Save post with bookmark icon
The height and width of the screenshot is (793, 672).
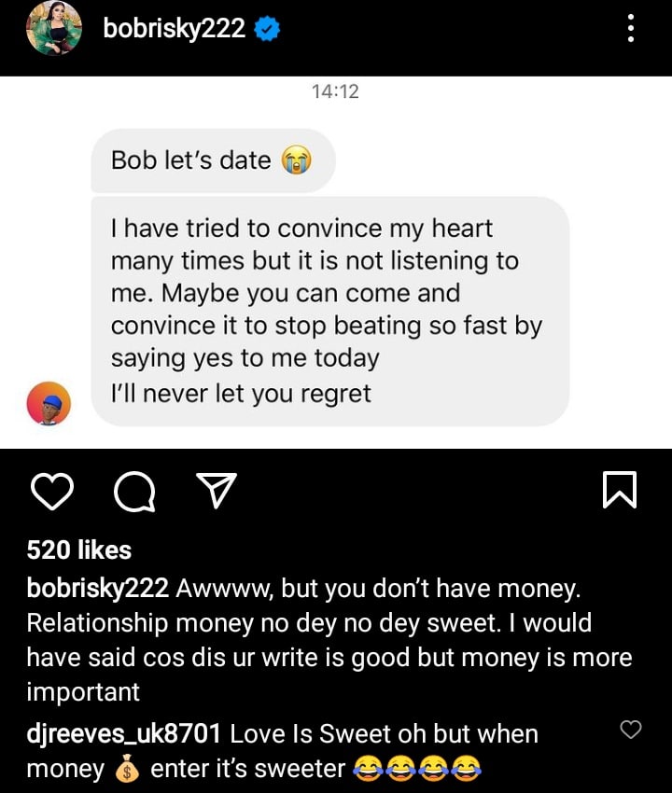coord(620,491)
